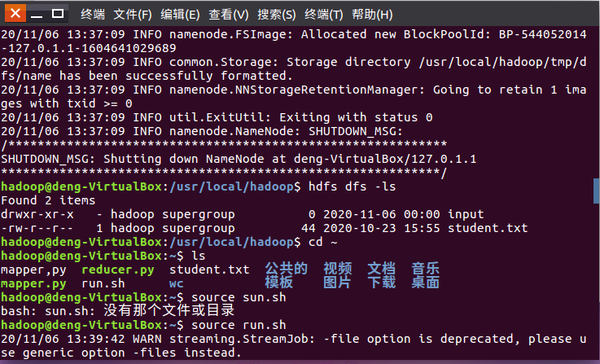Viewport: 600px width, 364px height.
Task: Open the 帮助(H) menu
Action: coord(372,15)
